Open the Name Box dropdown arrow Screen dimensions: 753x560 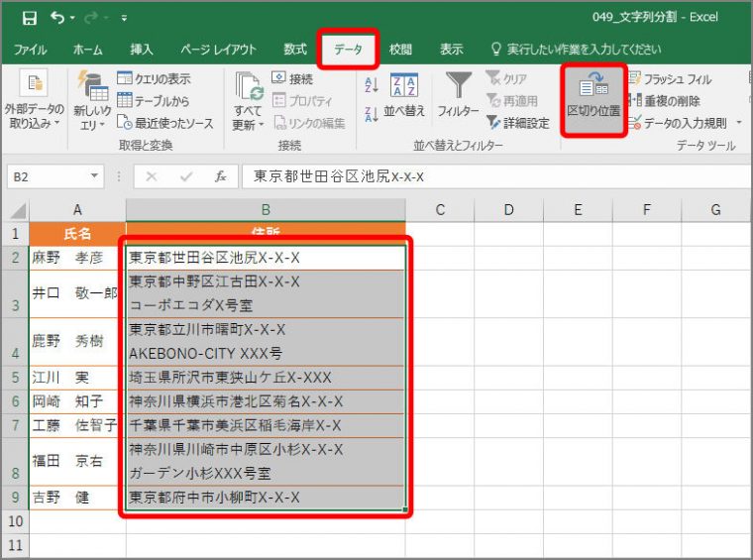pos(94,176)
